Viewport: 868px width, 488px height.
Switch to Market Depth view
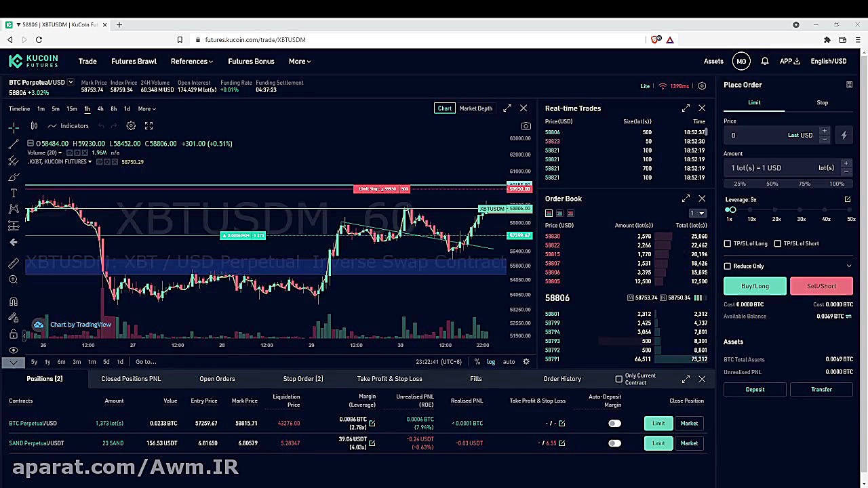[476, 108]
